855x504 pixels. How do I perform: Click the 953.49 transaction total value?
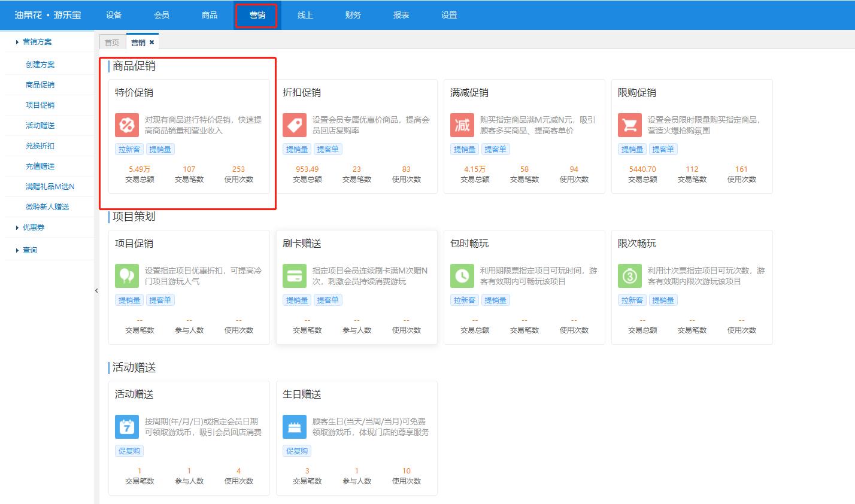click(307, 169)
